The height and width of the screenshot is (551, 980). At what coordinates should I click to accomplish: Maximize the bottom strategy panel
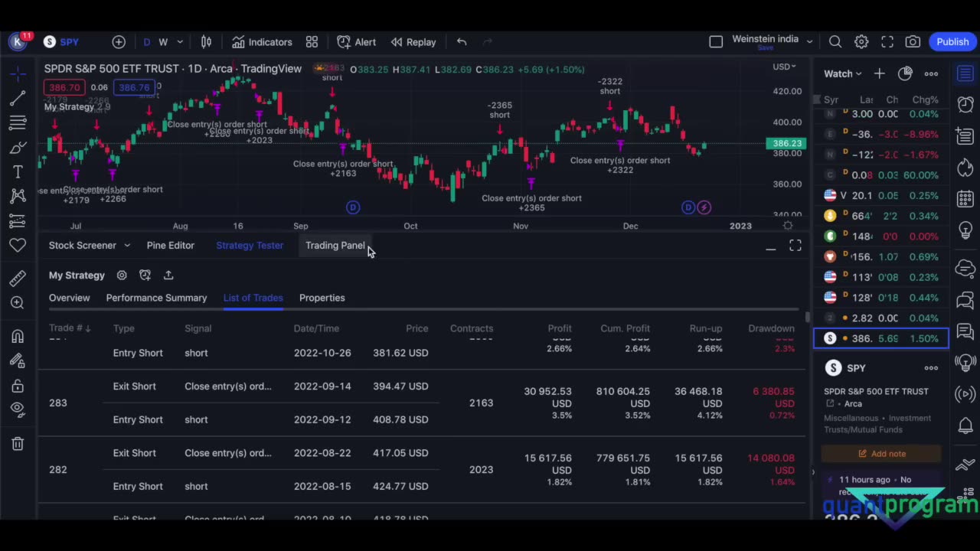[x=795, y=246]
